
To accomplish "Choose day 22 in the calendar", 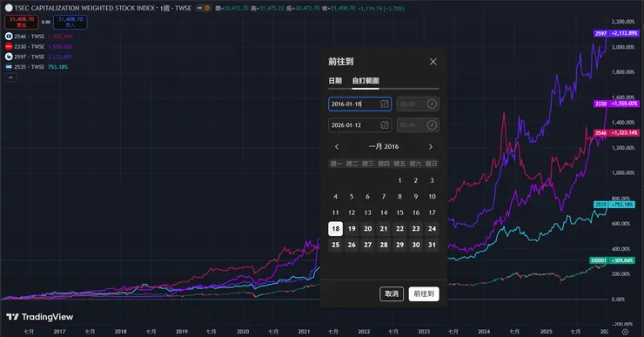I will coord(399,228).
